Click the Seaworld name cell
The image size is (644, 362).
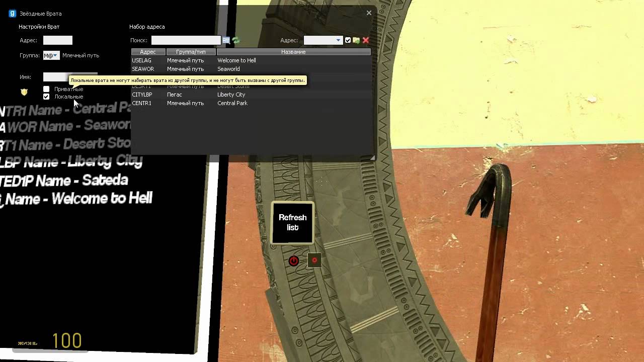coord(228,69)
